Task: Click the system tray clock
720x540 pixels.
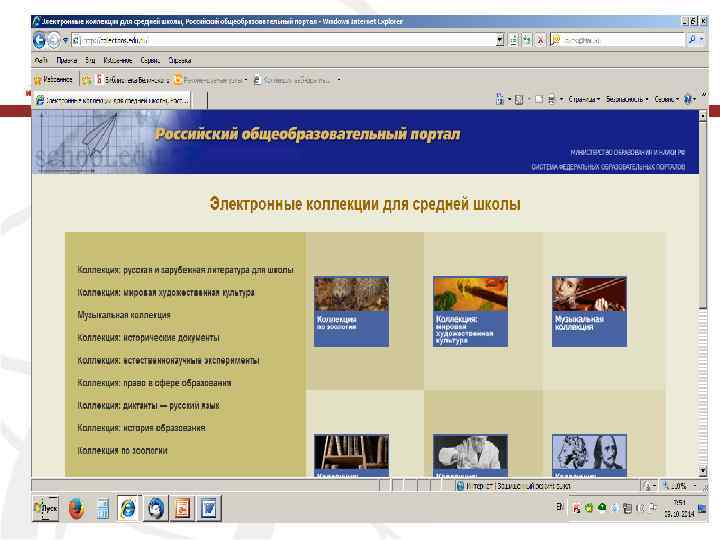Action: pyautogui.click(x=679, y=508)
